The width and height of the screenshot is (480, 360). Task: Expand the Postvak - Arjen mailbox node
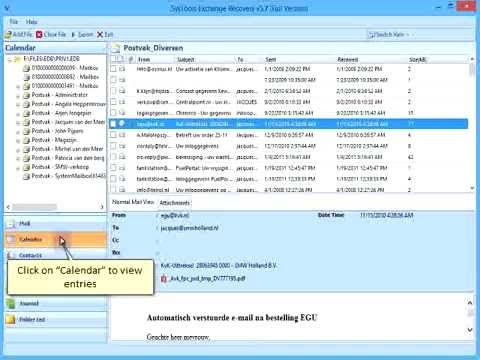(x=18, y=113)
